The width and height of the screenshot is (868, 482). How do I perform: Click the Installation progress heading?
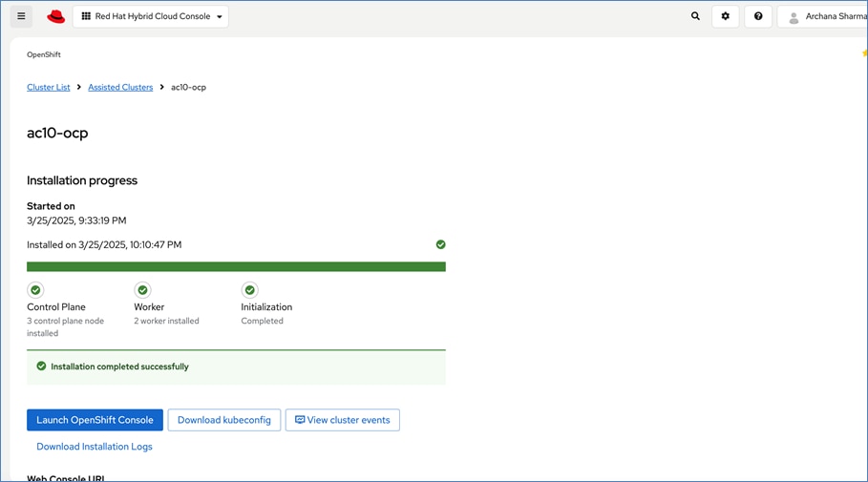pos(82,180)
